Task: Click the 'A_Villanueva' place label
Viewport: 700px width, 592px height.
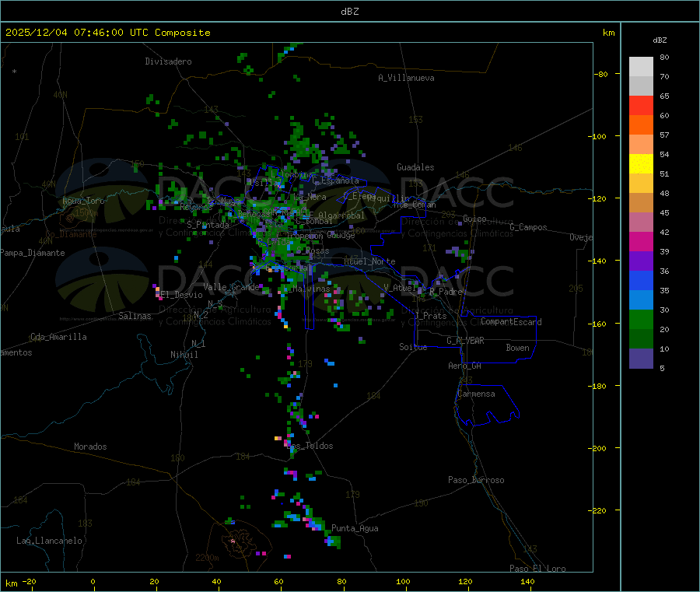Action: click(406, 78)
